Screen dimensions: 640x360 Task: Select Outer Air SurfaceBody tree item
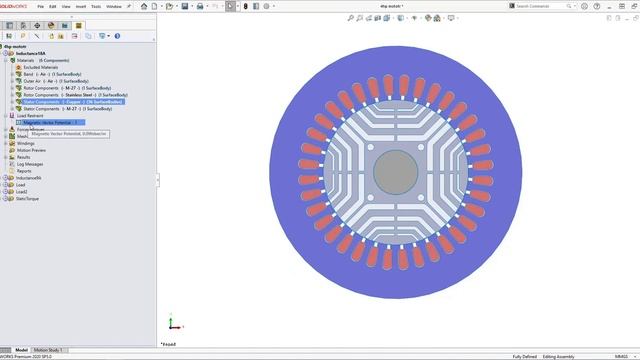56,81
